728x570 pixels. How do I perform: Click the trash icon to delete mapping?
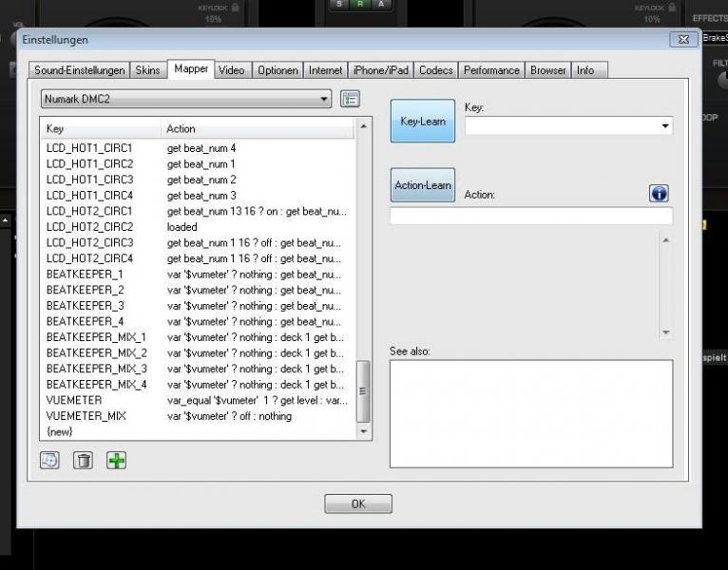(83, 461)
